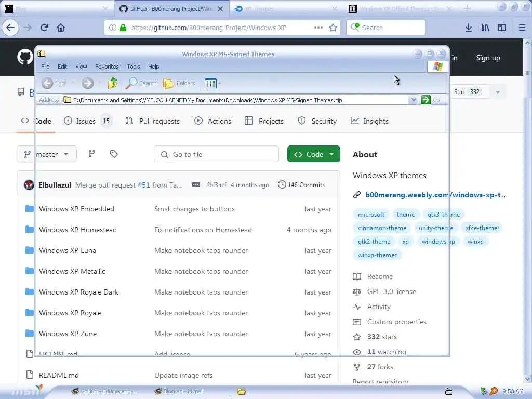
Task: Open README.md file
Action: [59, 375]
